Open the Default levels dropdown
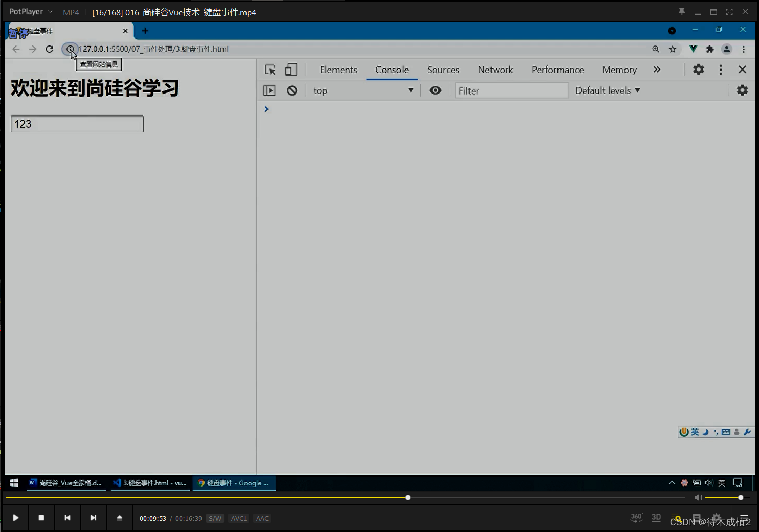759x532 pixels. tap(608, 90)
